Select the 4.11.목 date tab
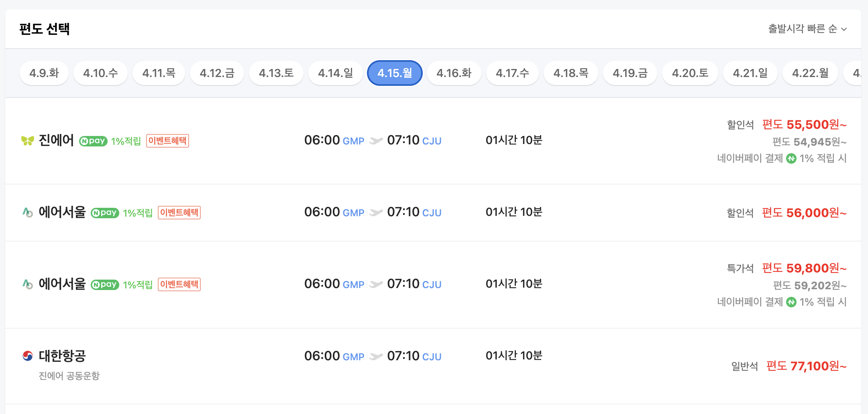868x414 pixels. [x=159, y=73]
